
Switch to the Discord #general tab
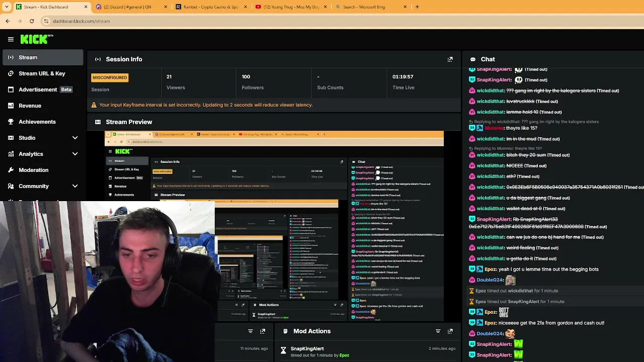point(131,7)
